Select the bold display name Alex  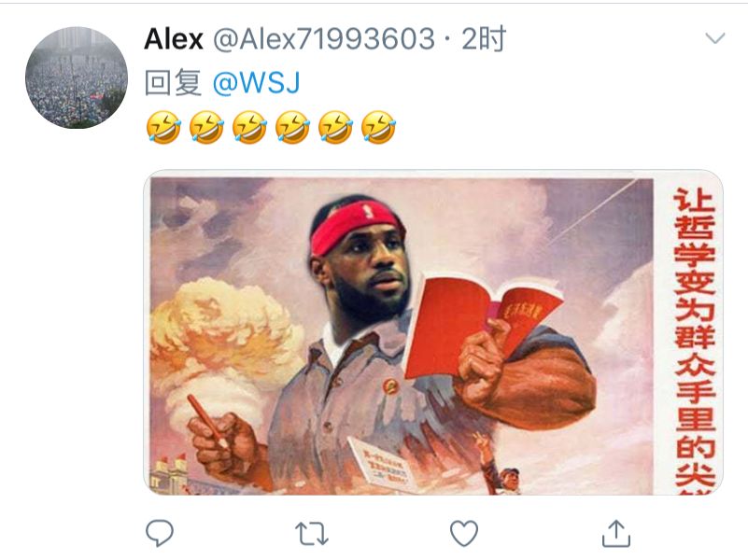174,38
